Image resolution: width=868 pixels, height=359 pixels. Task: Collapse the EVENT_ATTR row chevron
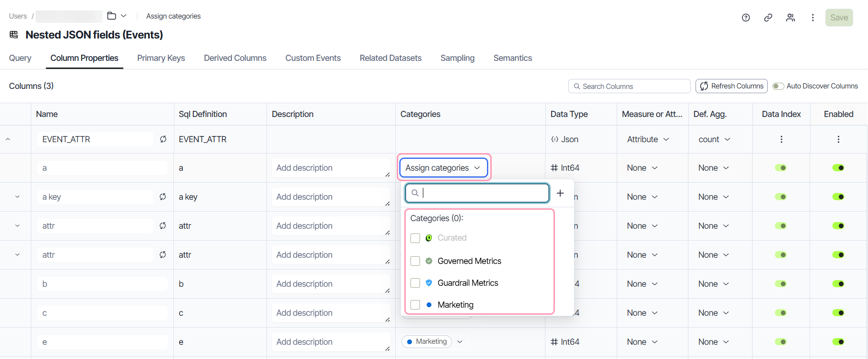click(8, 139)
